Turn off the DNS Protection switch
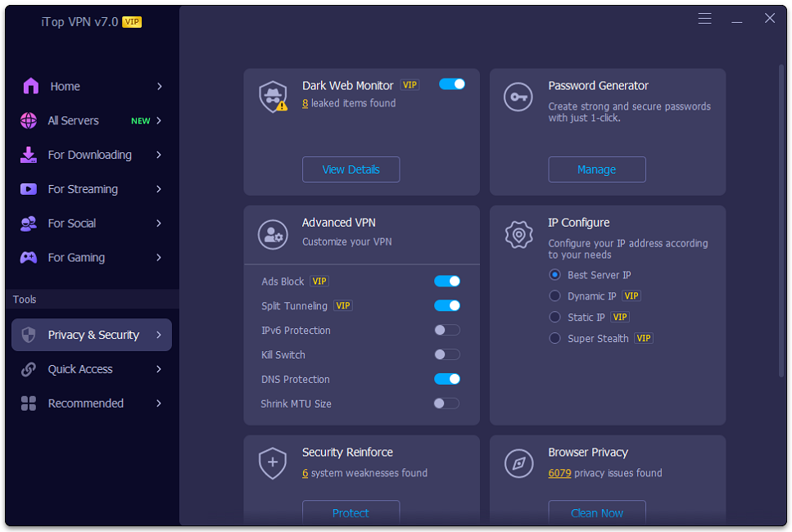 pos(447,379)
